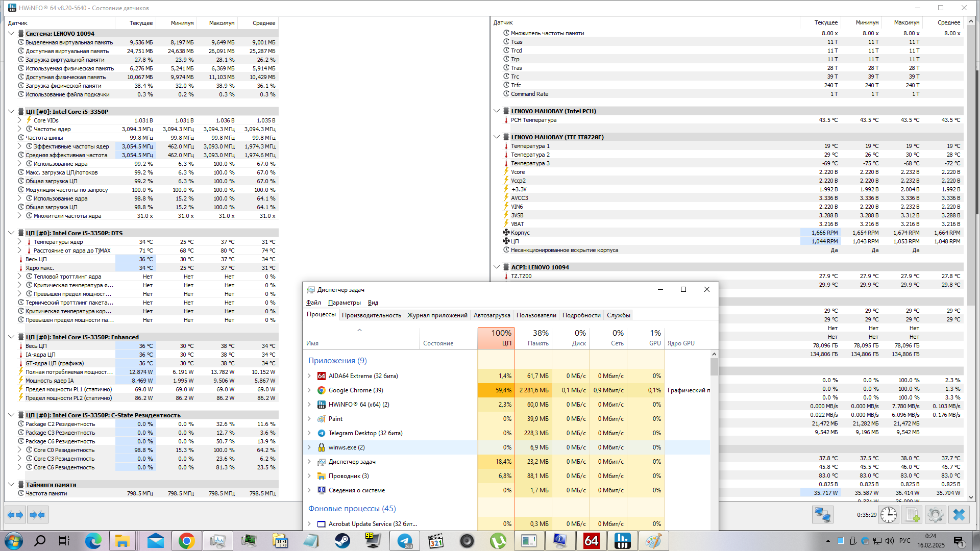This screenshot has width=980, height=551.
Task: Switch to the 'Производительность' tab
Action: tap(372, 315)
